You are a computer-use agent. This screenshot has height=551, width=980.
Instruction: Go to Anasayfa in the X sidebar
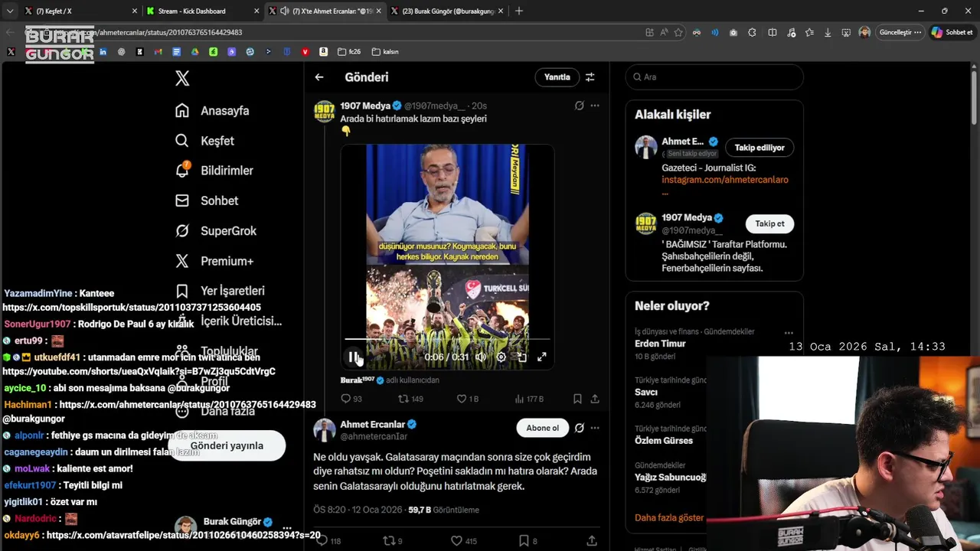(x=212, y=110)
